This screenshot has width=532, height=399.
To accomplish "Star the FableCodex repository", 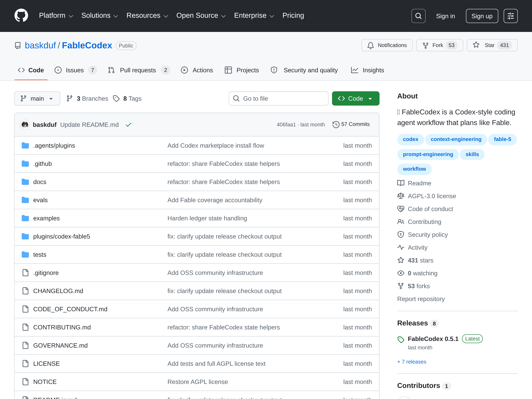I will (x=492, y=45).
